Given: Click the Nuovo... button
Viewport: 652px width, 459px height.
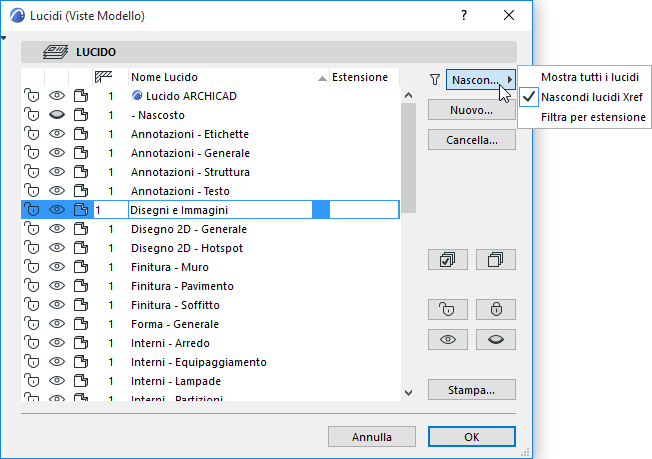Looking at the screenshot, I should (471, 110).
